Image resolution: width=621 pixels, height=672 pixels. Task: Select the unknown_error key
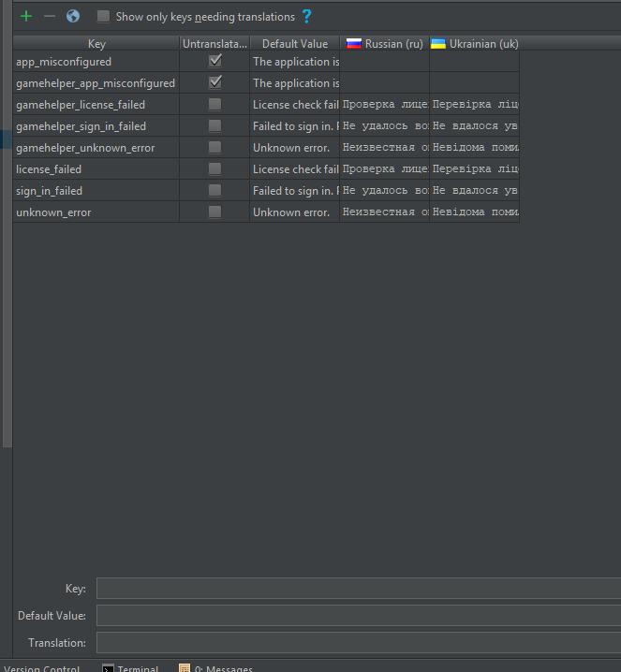96,212
